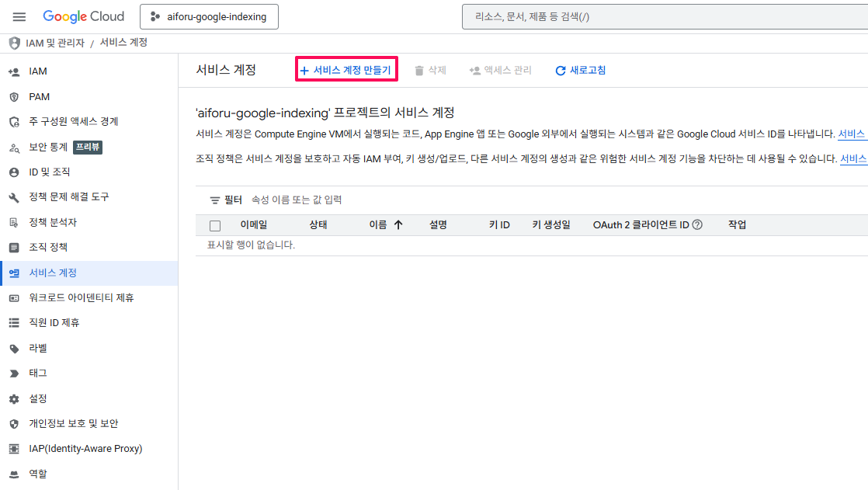Click the help icon beside OAuth 2 클라이언트 ID
The image size is (868, 490).
pyautogui.click(x=697, y=225)
